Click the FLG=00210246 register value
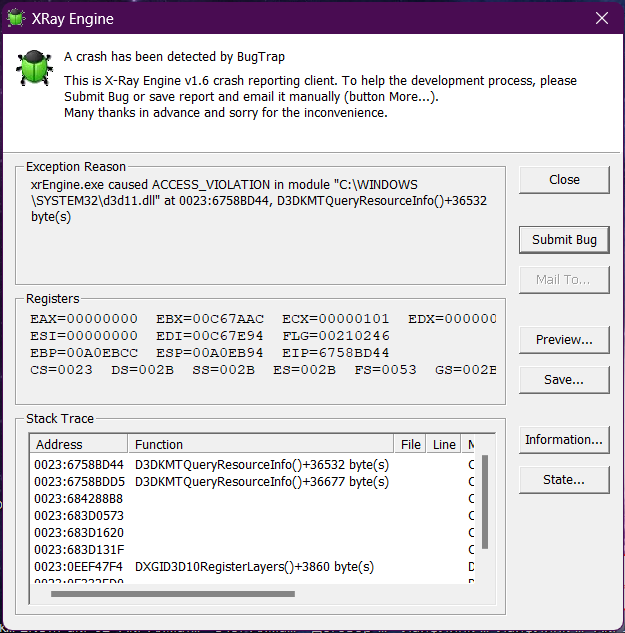The width and height of the screenshot is (625, 633). (x=336, y=336)
